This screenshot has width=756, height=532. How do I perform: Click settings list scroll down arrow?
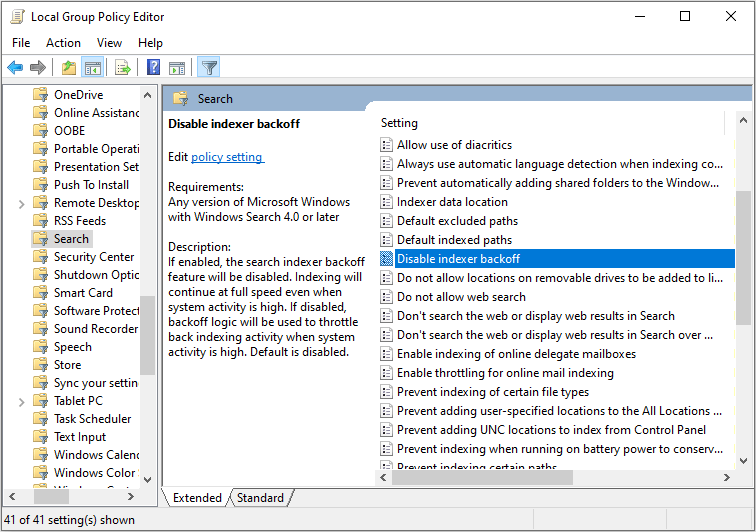click(x=743, y=461)
